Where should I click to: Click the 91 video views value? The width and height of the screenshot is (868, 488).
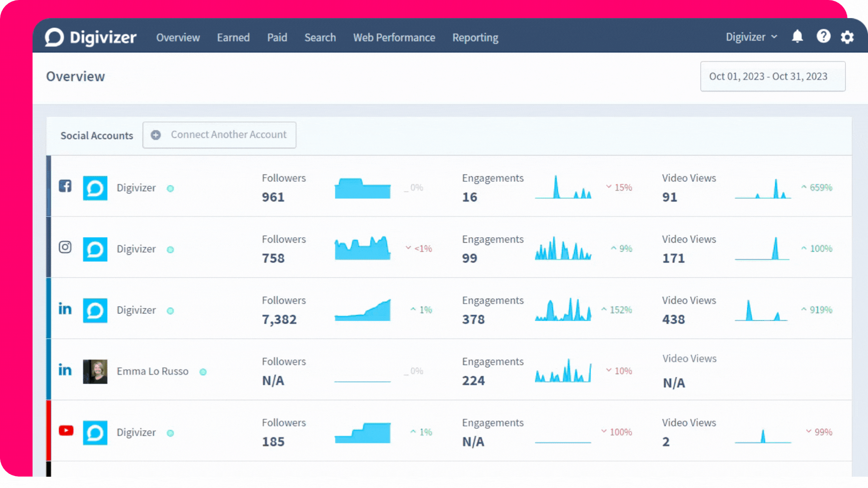point(670,197)
